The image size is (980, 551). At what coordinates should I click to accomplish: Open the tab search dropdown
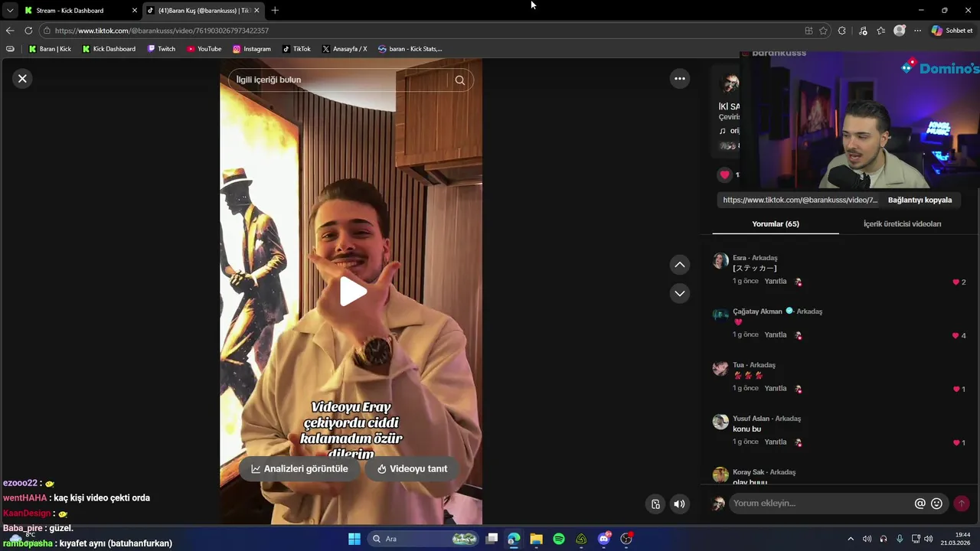pos(9,11)
